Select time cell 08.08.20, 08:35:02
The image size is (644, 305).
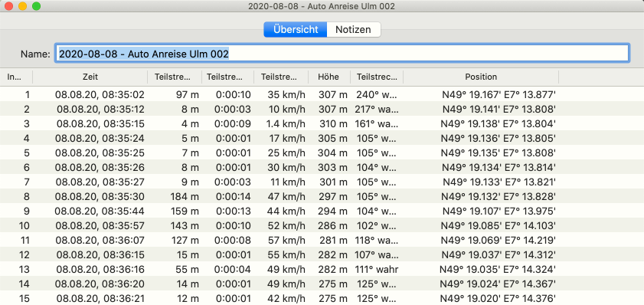(100, 95)
